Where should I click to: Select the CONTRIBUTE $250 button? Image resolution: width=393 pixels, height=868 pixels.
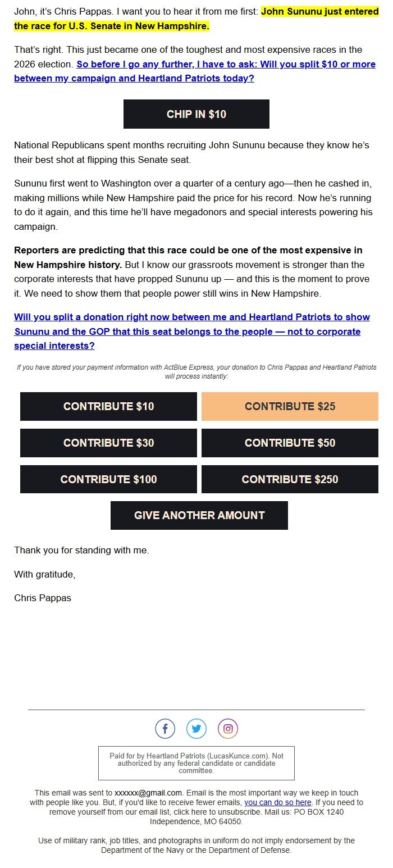290,479
